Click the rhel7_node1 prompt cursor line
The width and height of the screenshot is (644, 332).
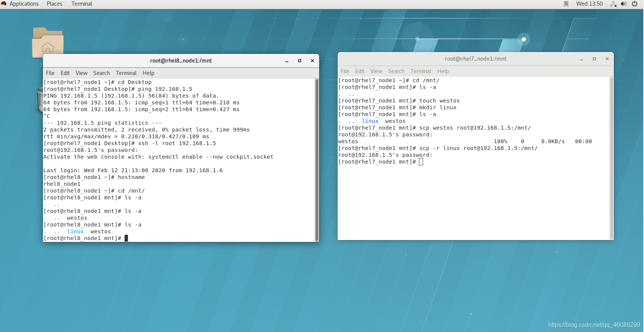pyautogui.click(x=381, y=162)
